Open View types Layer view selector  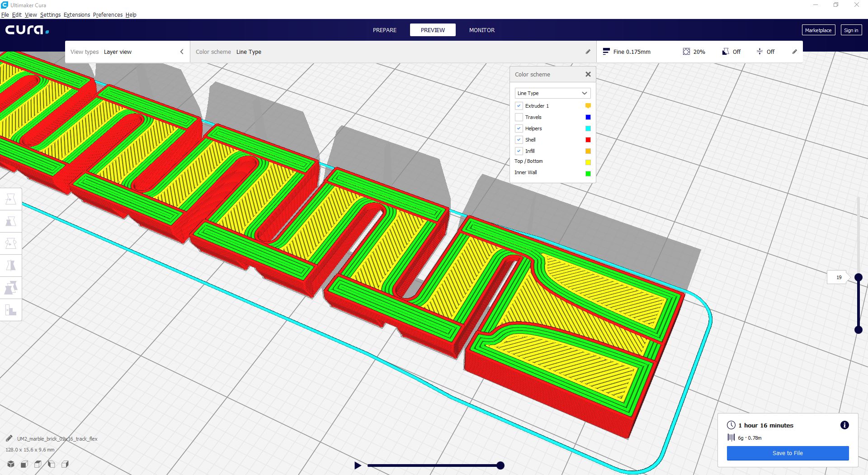click(127, 52)
